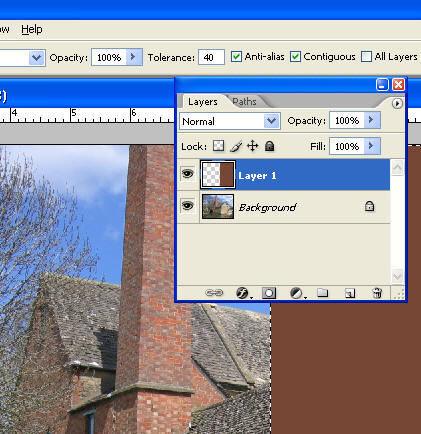Create new fill or adjustment layer
421x434 pixels.
tap(297, 293)
